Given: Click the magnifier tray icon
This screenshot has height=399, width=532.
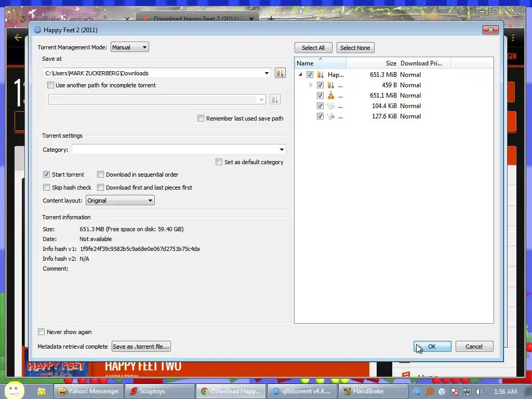Looking at the screenshot, I should tap(429, 391).
